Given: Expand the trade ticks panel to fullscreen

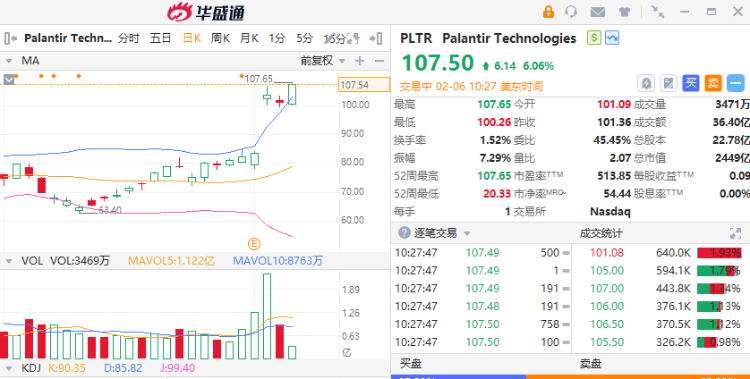Looking at the screenshot, I should 735,233.
